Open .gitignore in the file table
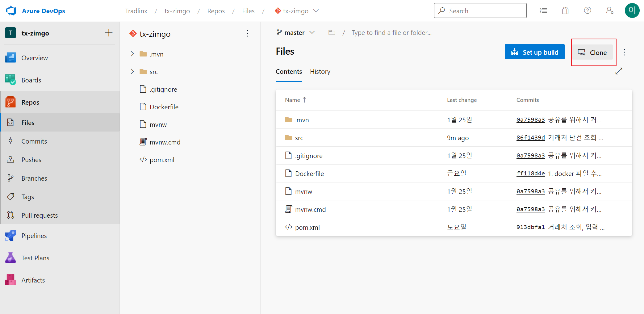Image resolution: width=644 pixels, height=314 pixels. (x=309, y=156)
